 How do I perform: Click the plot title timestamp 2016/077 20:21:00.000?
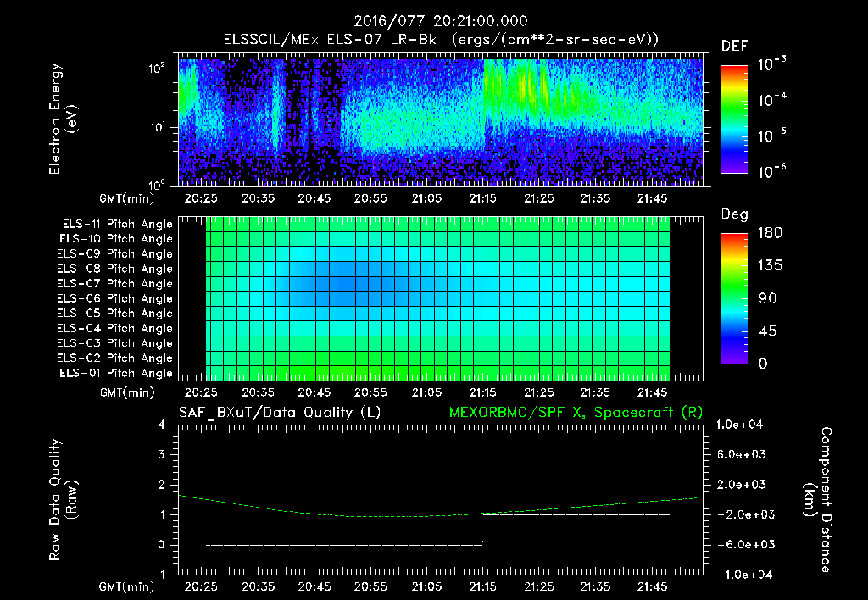[441, 21]
